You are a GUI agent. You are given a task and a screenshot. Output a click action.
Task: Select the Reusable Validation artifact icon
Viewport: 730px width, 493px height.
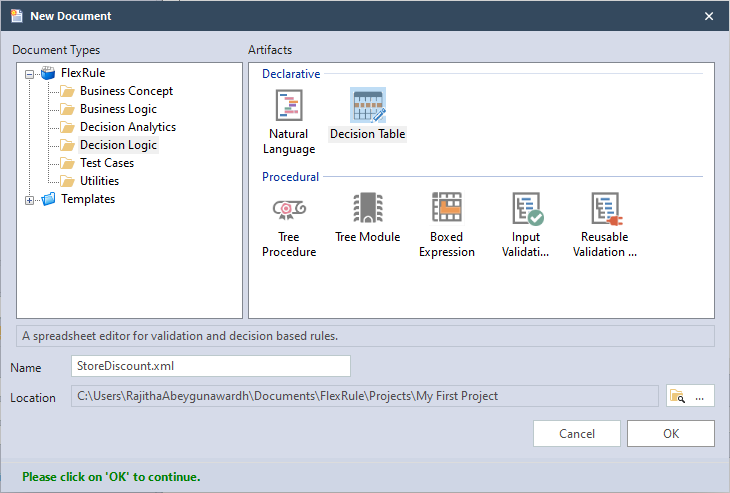click(x=607, y=209)
